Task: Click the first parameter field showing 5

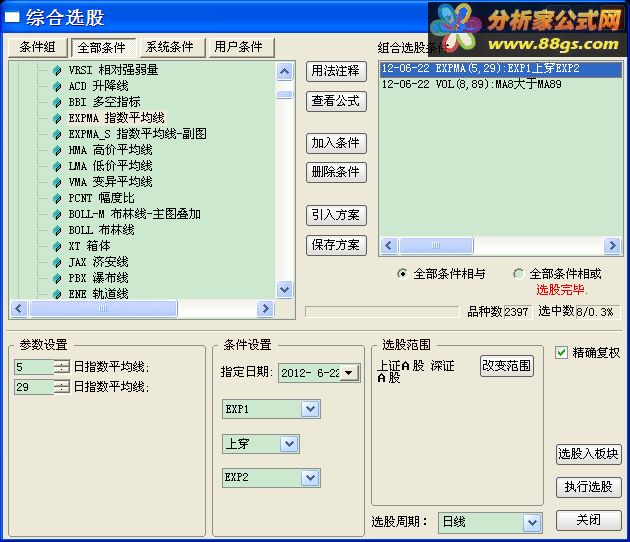Action: tap(34, 367)
